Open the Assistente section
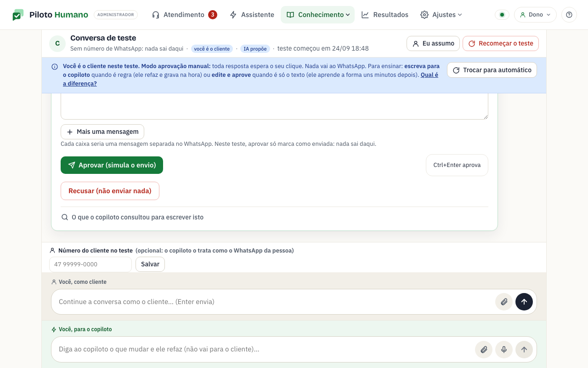Viewport: 588px width, 368px height. pyautogui.click(x=252, y=15)
